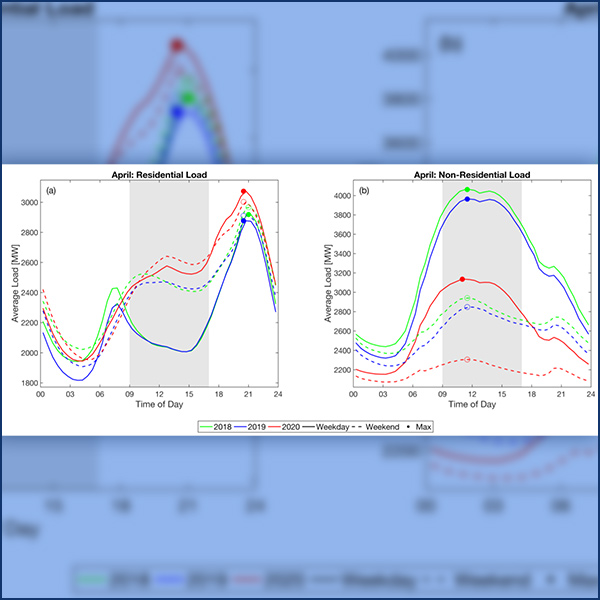This screenshot has width=600, height=600.
Task: Click the blue max marker on Residential Load chart
Action: pos(244,220)
